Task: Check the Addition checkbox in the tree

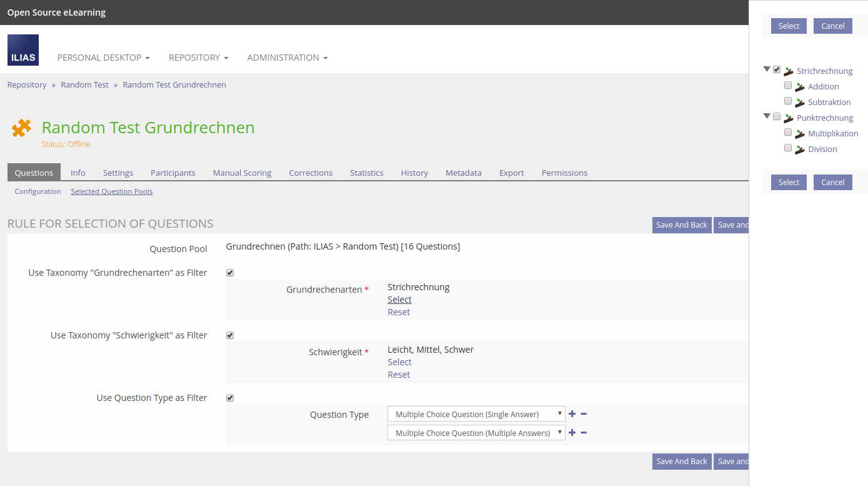Action: 788,85
